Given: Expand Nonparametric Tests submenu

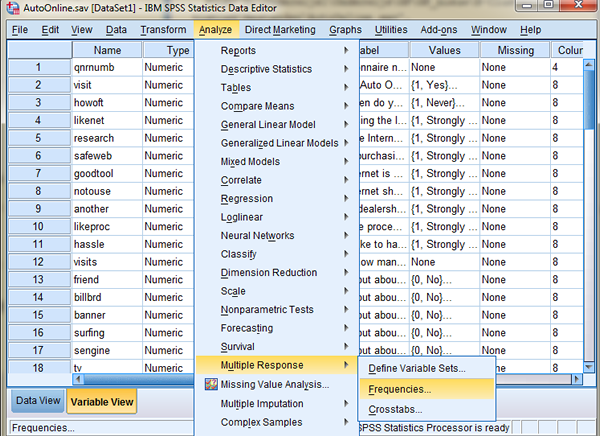Looking at the screenshot, I should [277, 309].
